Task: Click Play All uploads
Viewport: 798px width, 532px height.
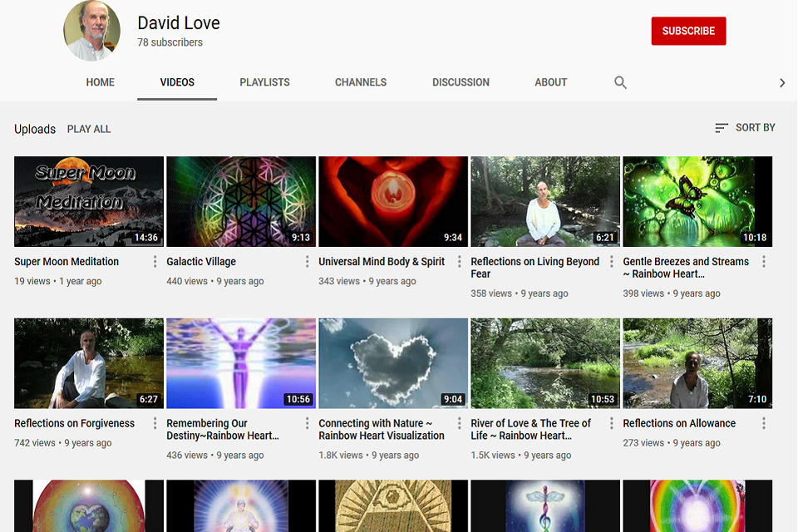Action: [x=89, y=130]
